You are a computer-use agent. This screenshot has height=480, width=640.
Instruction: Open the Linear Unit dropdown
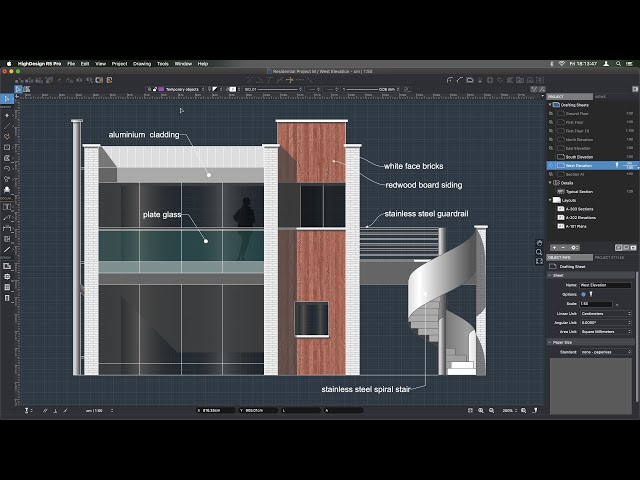606,313
